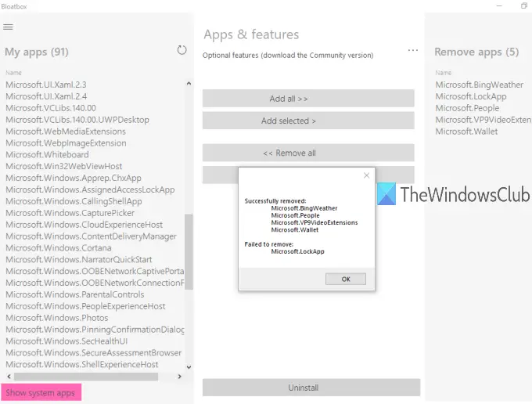Click the << Remove all button
532x404 pixels.
308,153
